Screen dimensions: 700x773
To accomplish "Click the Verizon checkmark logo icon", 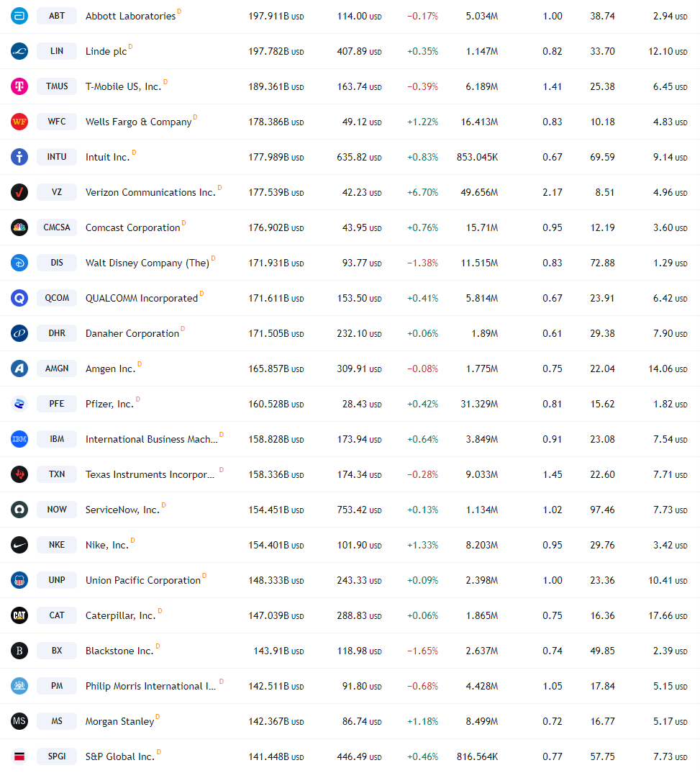I will (x=19, y=191).
